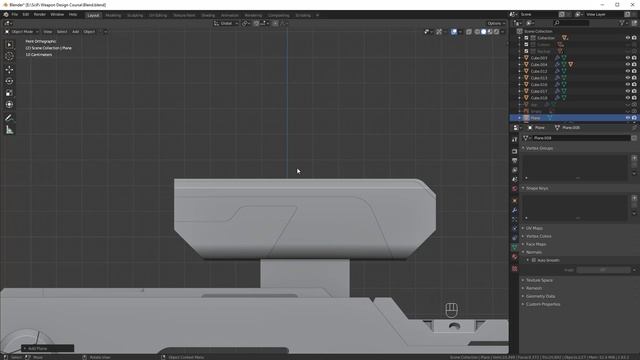
Task: Open the Object Mode dropdown
Action: [x=22, y=31]
